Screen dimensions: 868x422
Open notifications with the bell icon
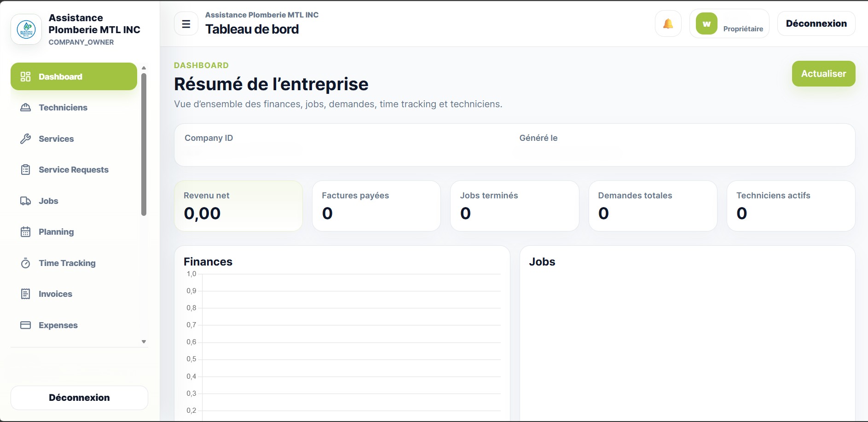click(x=668, y=23)
